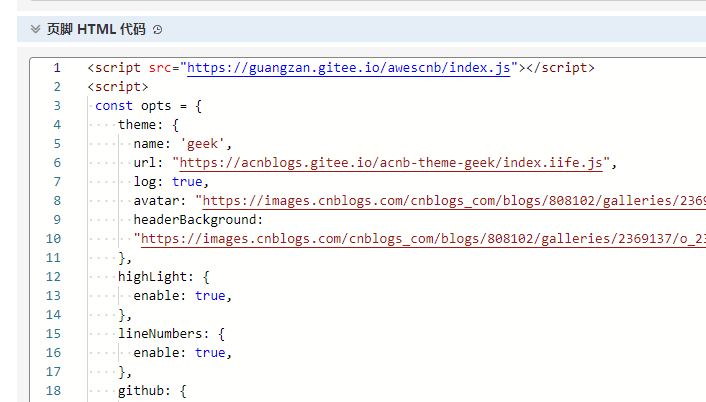The image size is (706, 402).
Task: Click line number 9 in the gutter
Action: pyautogui.click(x=57, y=220)
